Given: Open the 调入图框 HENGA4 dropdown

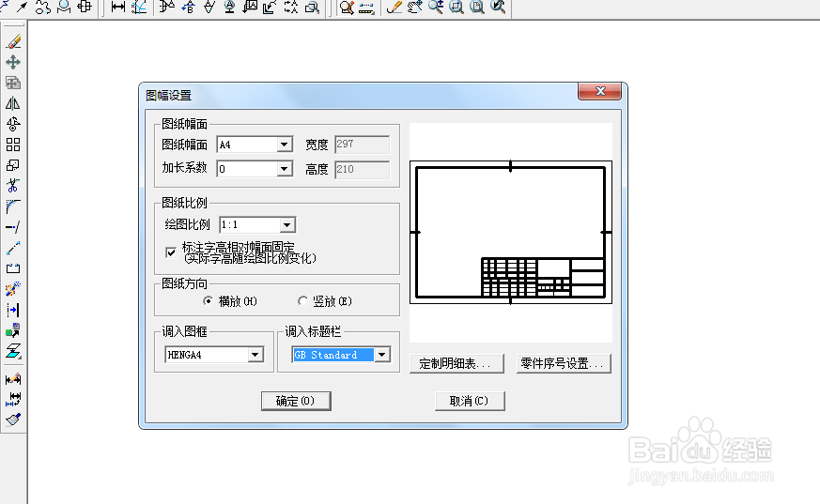Looking at the screenshot, I should point(255,355).
